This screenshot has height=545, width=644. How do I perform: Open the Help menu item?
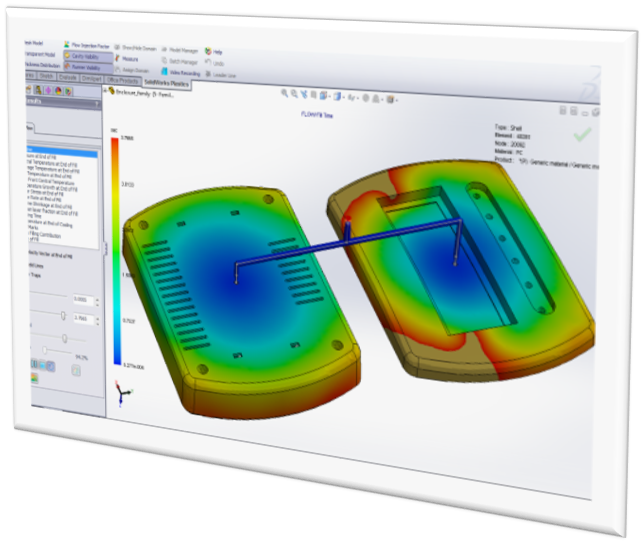coord(214,51)
